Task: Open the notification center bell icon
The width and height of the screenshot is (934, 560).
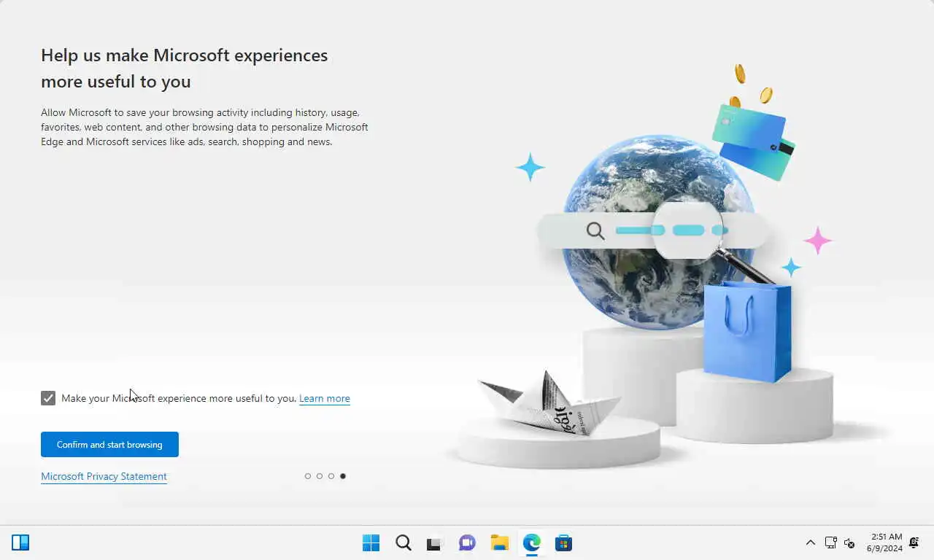Action: [914, 542]
